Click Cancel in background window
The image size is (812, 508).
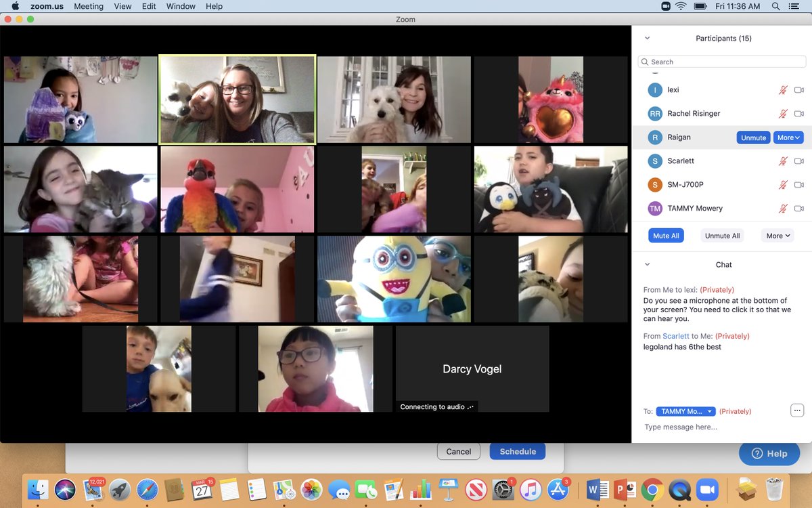coord(458,451)
